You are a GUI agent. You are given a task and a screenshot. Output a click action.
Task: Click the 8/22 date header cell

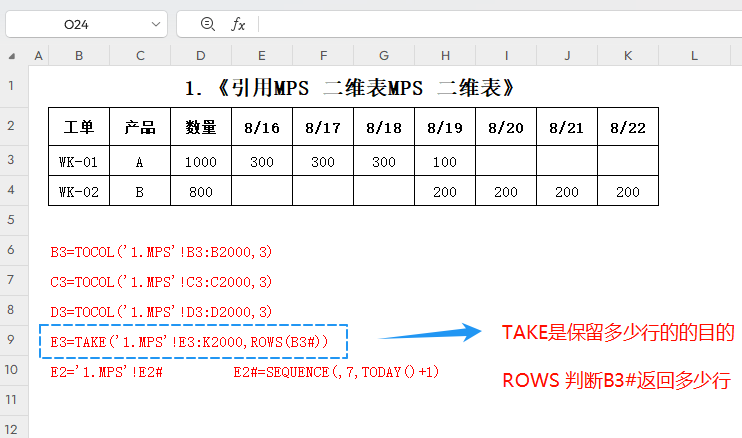tap(628, 127)
